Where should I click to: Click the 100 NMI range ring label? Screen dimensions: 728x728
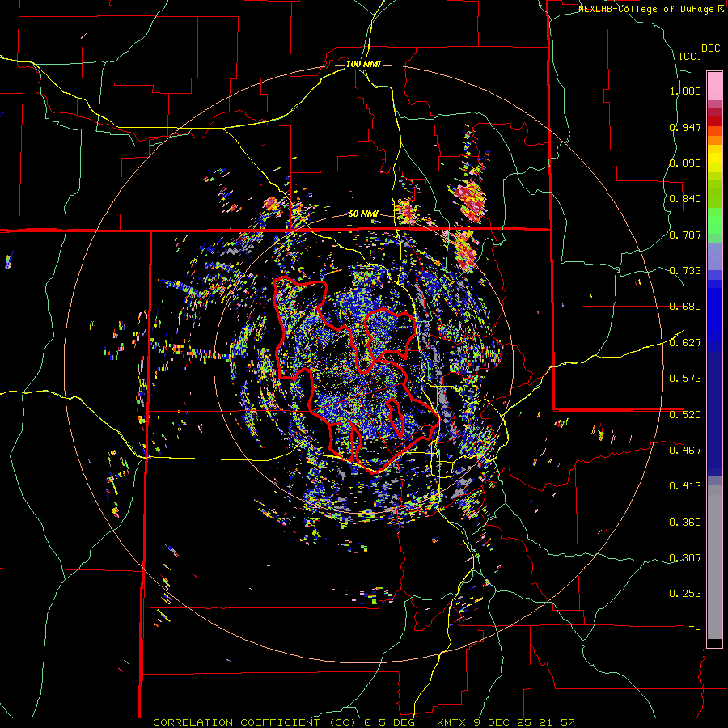(x=363, y=64)
